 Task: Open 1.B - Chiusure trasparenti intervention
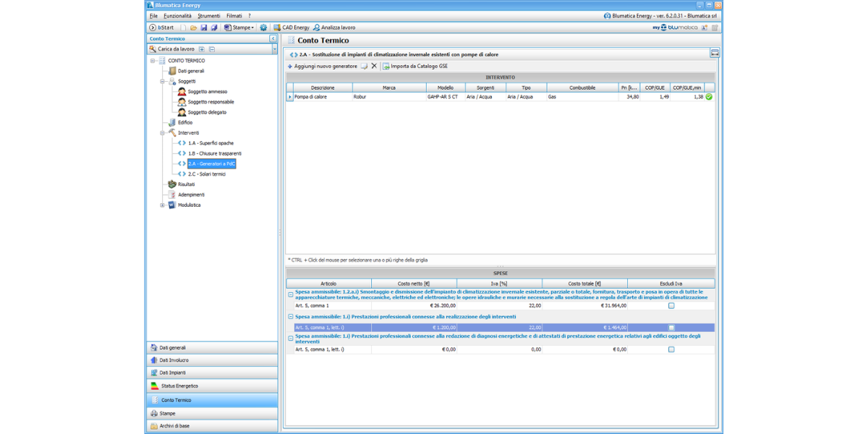(x=215, y=153)
